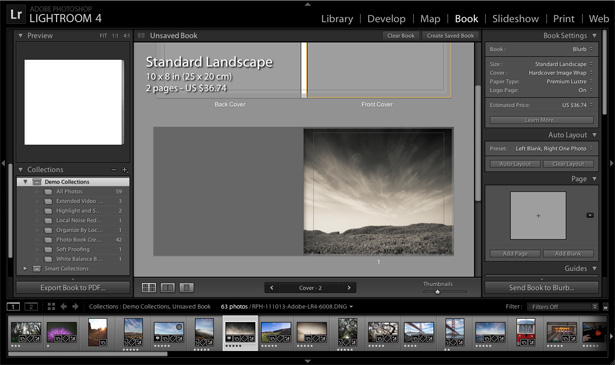Expand Smart Collections set
This screenshot has width=615, height=365.
click(x=25, y=269)
